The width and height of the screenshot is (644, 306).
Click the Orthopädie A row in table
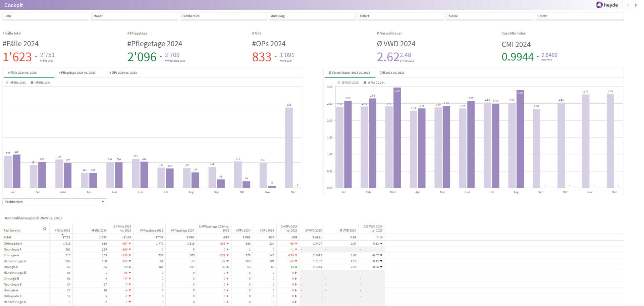click(13, 244)
